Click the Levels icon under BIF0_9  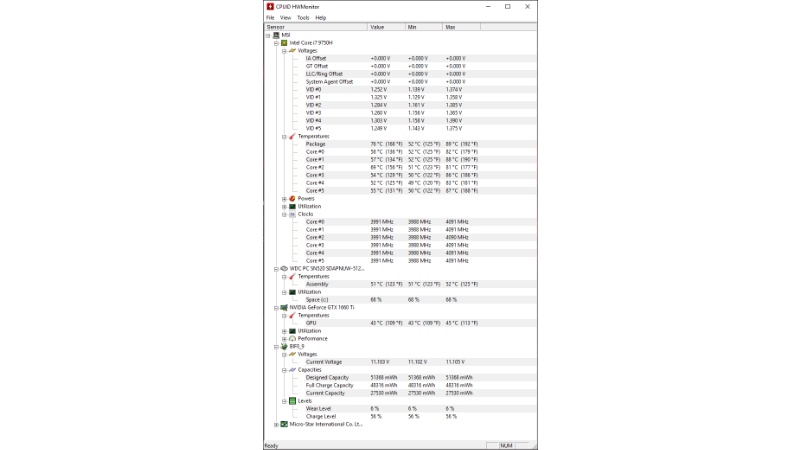(x=292, y=401)
